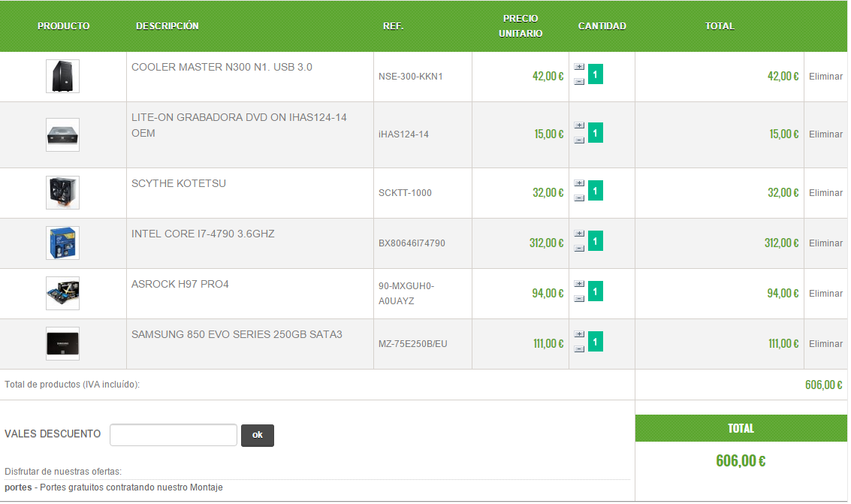The image size is (851, 504).
Task: Click the 111,00 € row total
Action: click(x=783, y=344)
